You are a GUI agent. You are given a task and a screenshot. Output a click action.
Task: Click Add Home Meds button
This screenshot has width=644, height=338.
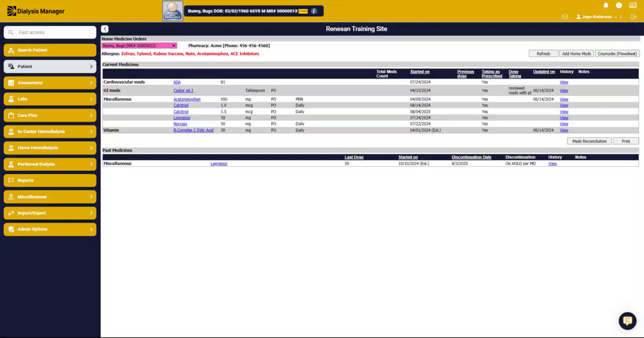coord(576,54)
